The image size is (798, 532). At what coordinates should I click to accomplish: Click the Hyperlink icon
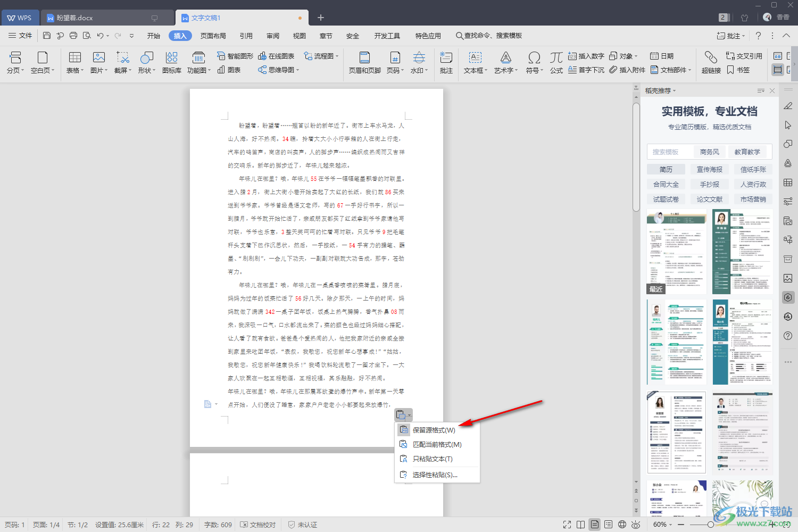coord(711,57)
